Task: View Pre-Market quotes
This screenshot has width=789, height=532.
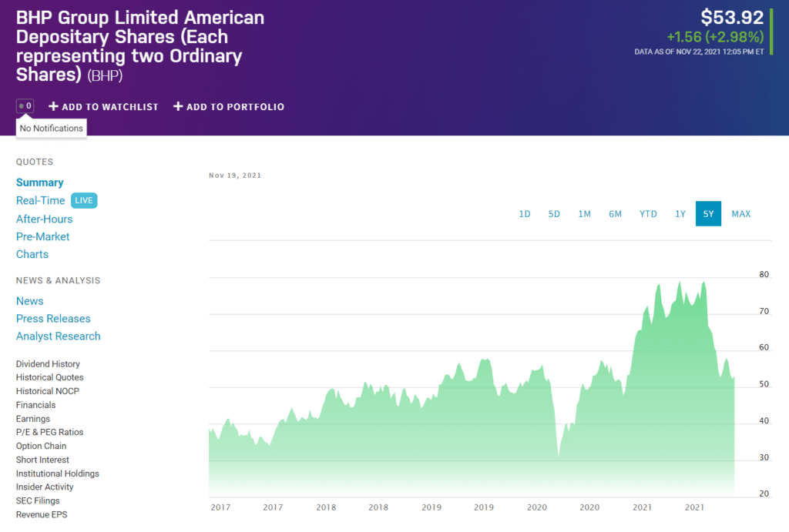Action: (43, 237)
